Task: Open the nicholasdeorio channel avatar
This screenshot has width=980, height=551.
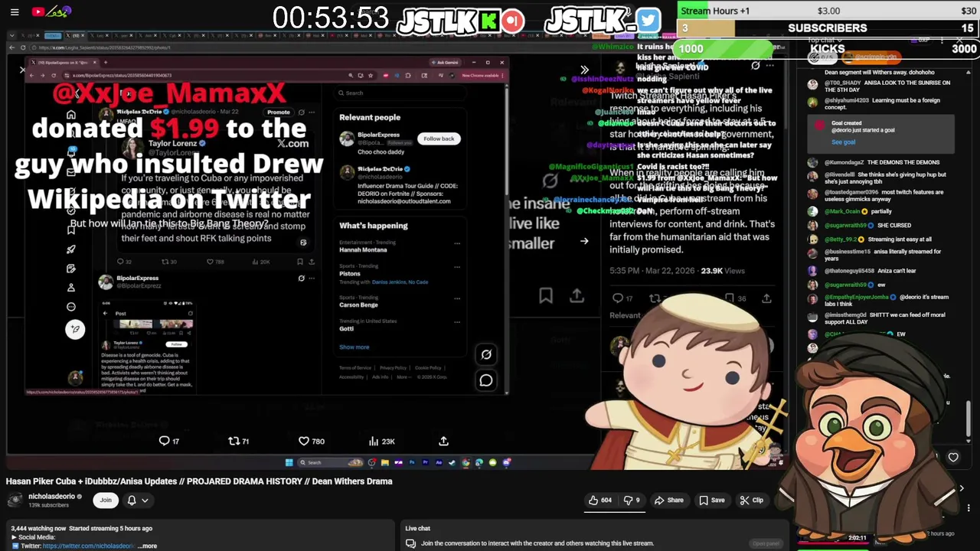Action: pyautogui.click(x=15, y=500)
